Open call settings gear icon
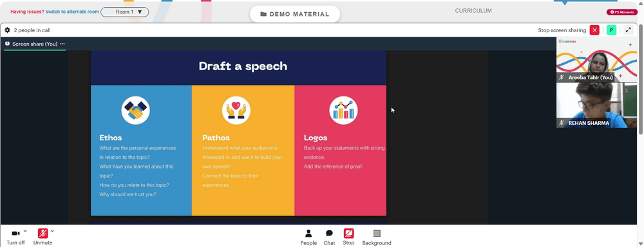Screen dimensions: 644x247 [x=7, y=30]
